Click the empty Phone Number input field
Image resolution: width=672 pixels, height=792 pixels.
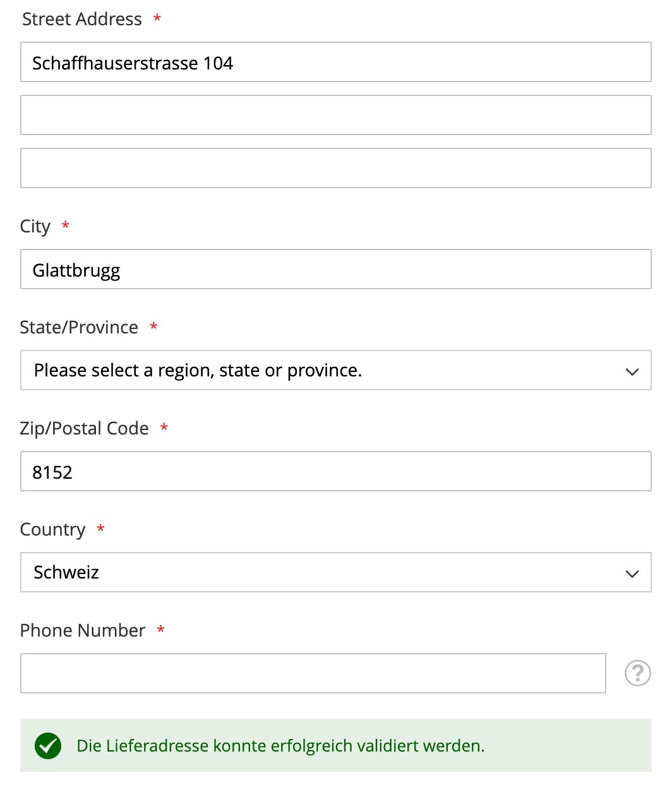313,673
